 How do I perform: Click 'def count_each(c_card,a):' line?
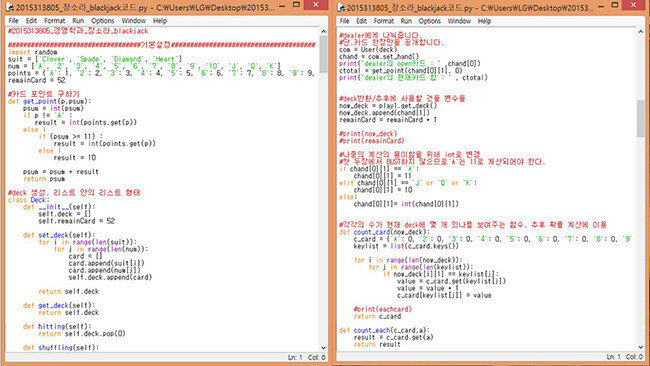pos(385,331)
